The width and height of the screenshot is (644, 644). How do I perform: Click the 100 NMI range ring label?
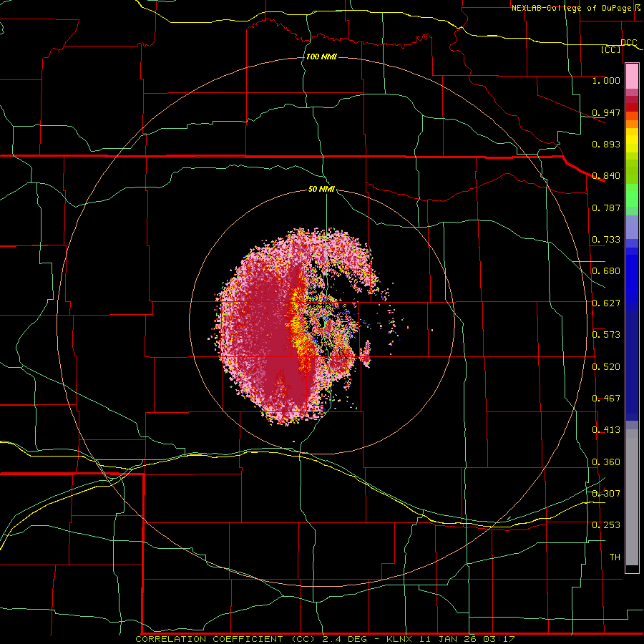coord(321,57)
